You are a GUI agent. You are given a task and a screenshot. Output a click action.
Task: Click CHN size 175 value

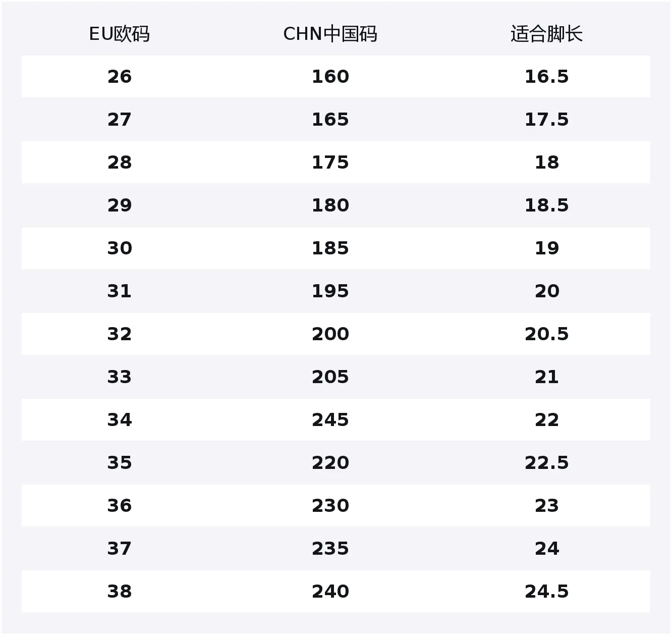point(330,163)
